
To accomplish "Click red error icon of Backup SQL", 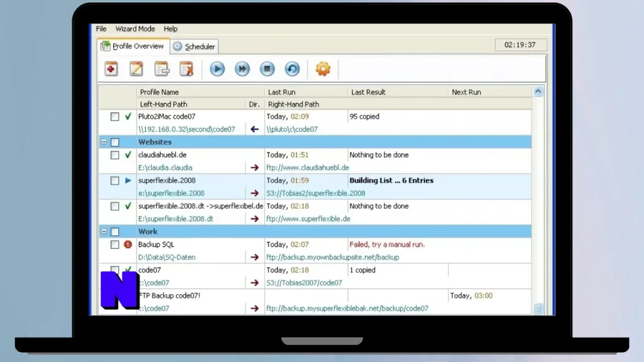I will coord(128,244).
